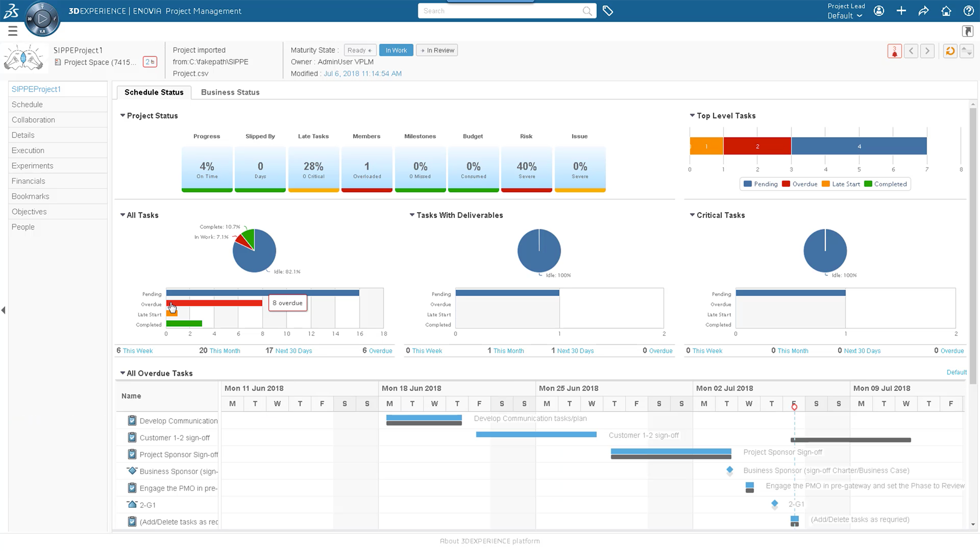980x551 pixels.
Task: Toggle the Schedule Status tab
Action: [x=154, y=92]
